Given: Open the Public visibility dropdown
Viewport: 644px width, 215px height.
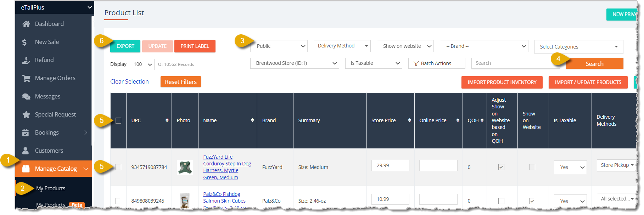Looking at the screenshot, I should pyautogui.click(x=279, y=46).
